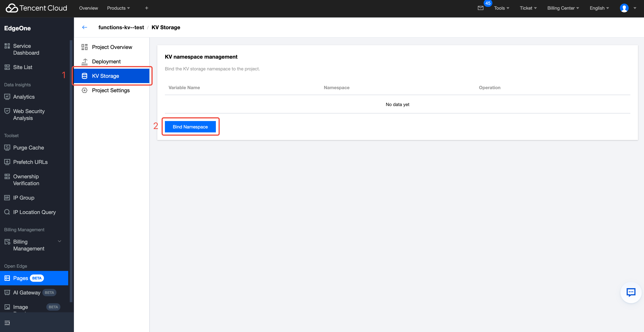Click the back arrow near breadcrumb
Screen dimensions: 644x332
85,27
